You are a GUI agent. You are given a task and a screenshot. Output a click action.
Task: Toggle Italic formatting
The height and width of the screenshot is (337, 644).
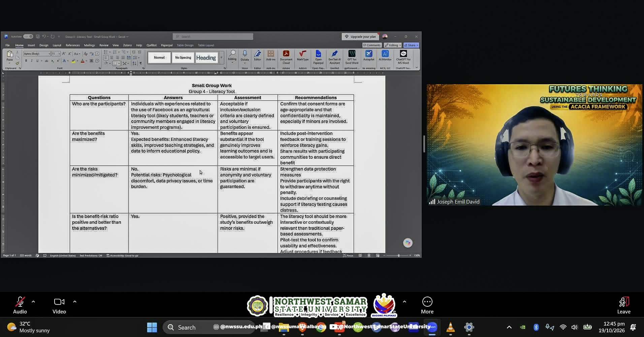point(32,61)
